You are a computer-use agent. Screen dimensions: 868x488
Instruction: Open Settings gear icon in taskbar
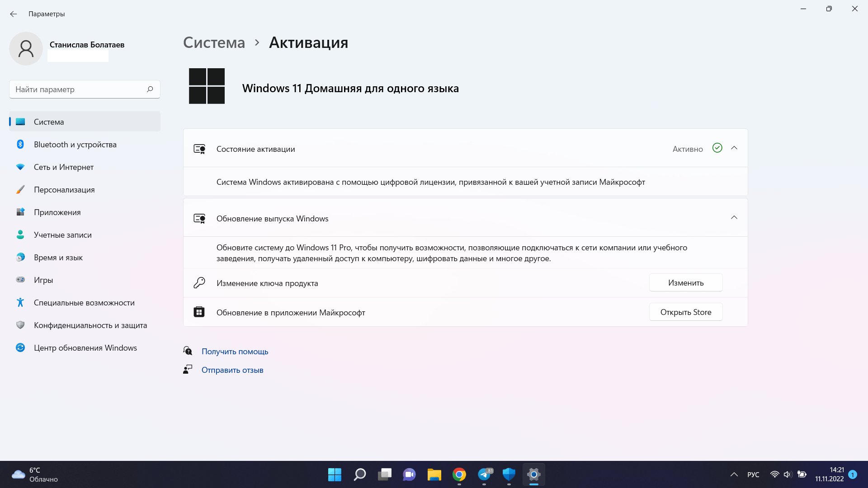[533, 474]
